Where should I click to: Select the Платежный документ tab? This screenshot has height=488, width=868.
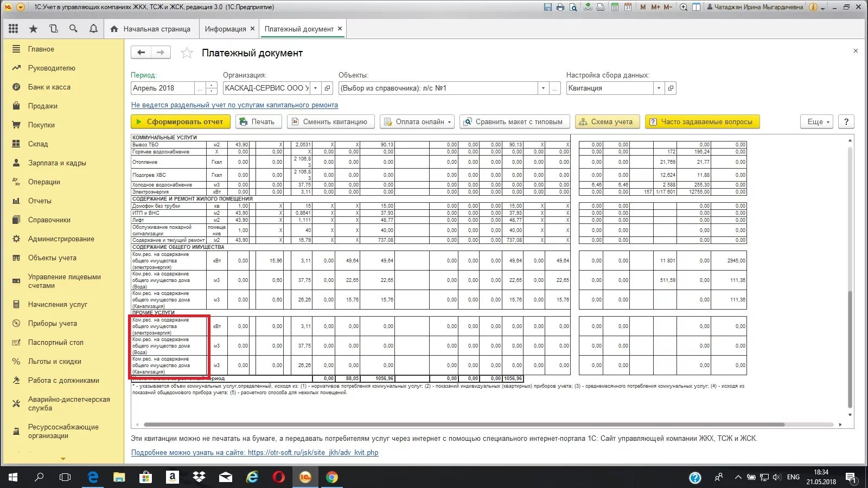click(x=299, y=29)
